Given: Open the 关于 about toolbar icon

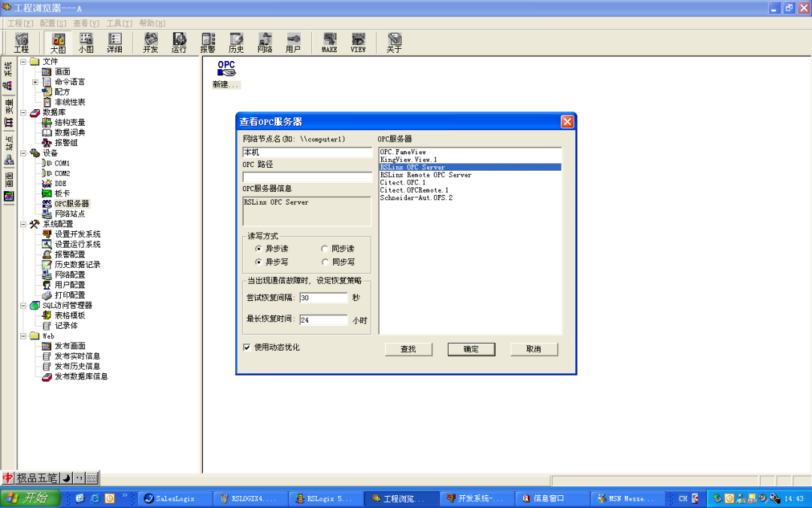Looking at the screenshot, I should 394,42.
